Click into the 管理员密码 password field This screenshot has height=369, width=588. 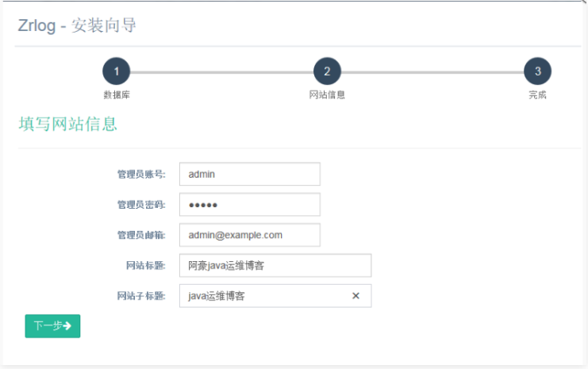click(x=249, y=205)
